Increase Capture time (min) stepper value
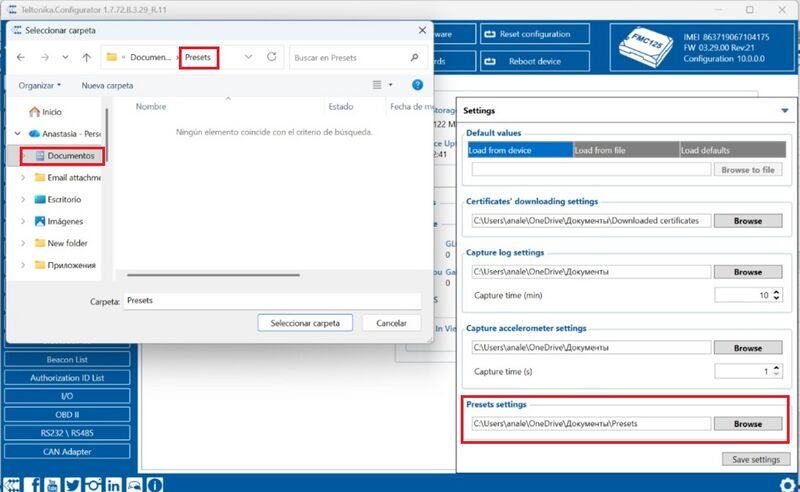Viewport: 800px width, 492px height. [x=776, y=292]
